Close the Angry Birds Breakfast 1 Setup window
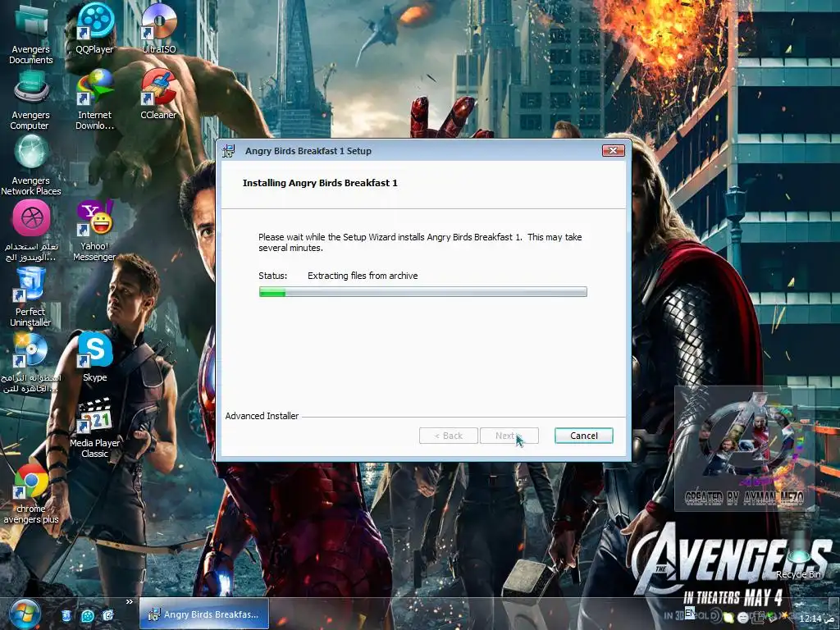The width and height of the screenshot is (840, 630). point(614,151)
